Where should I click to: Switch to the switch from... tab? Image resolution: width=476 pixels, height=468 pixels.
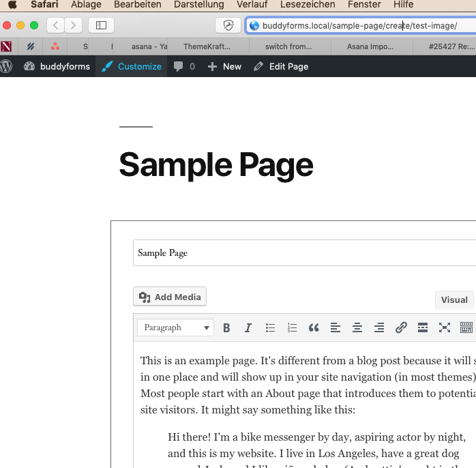[x=290, y=46]
